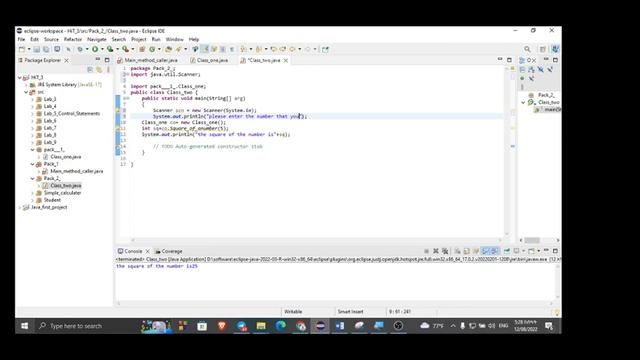Click Collapse All icon in Package Explorer
This screenshot has width=640, height=360.
[90, 70]
